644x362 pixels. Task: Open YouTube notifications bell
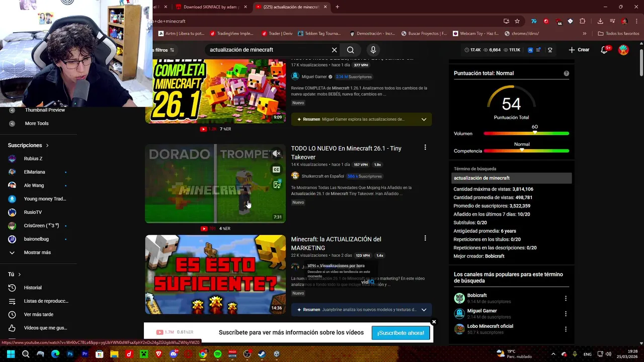coord(605,50)
